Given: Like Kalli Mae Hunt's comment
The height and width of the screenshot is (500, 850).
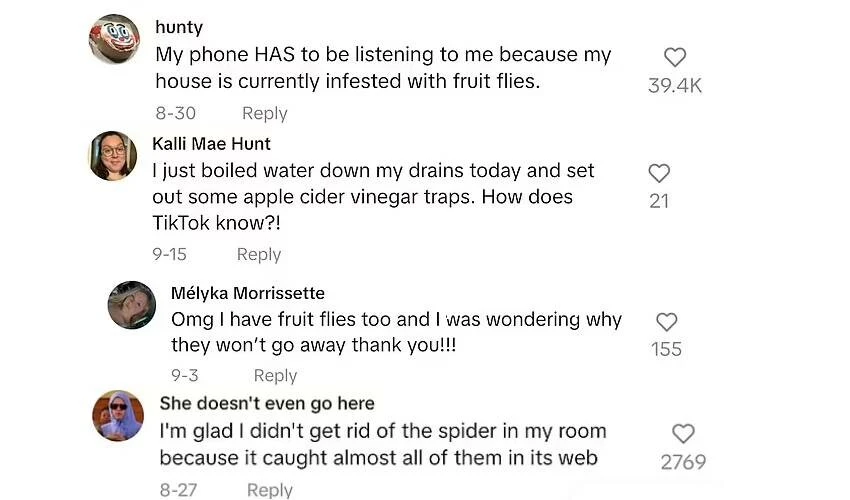Looking at the screenshot, I should click(659, 173).
